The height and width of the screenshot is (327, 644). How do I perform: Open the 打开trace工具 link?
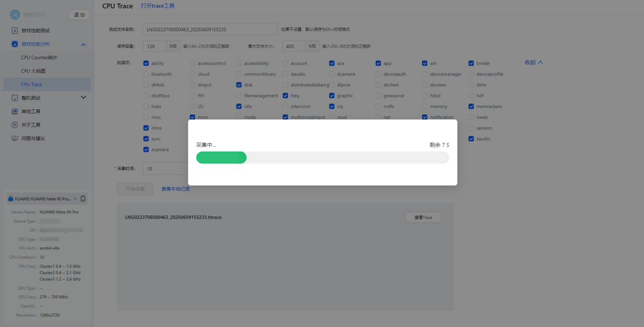pyautogui.click(x=157, y=6)
